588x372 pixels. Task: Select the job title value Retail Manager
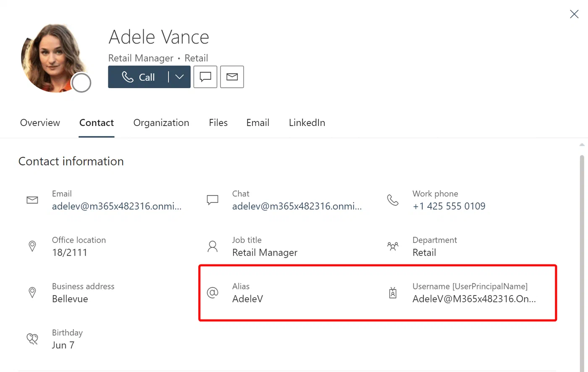tap(265, 252)
